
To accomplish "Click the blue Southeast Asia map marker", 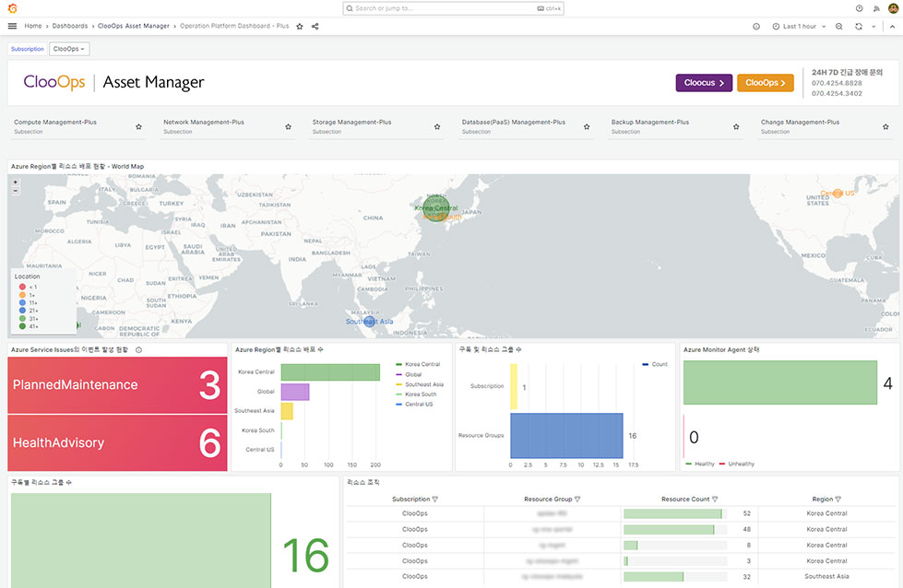I will point(370,322).
